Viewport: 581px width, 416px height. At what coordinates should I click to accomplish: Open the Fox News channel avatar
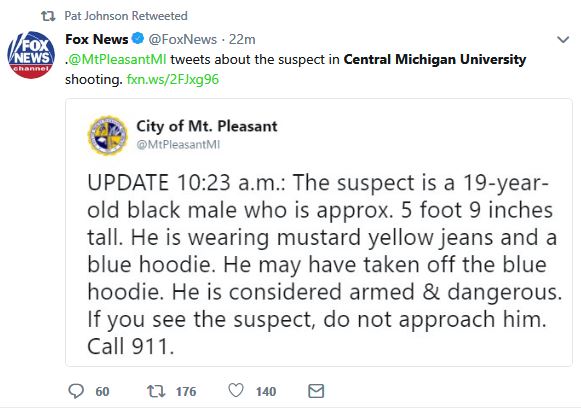(x=31, y=55)
